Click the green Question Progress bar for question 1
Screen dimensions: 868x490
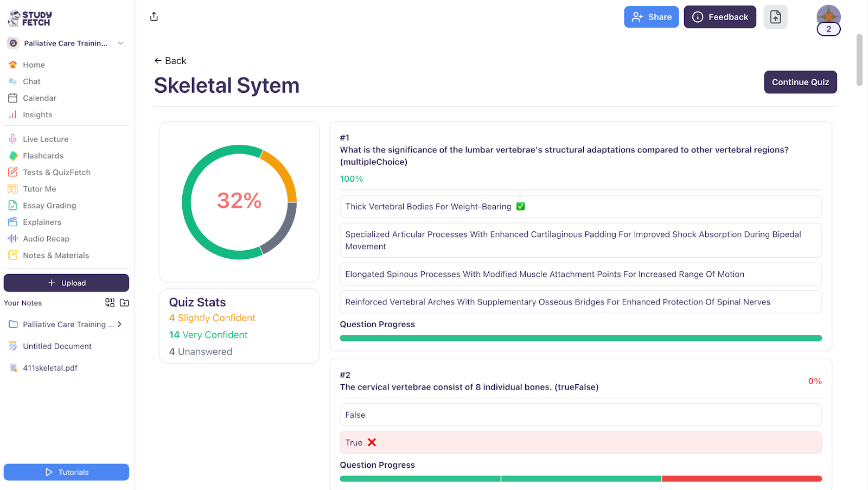580,338
